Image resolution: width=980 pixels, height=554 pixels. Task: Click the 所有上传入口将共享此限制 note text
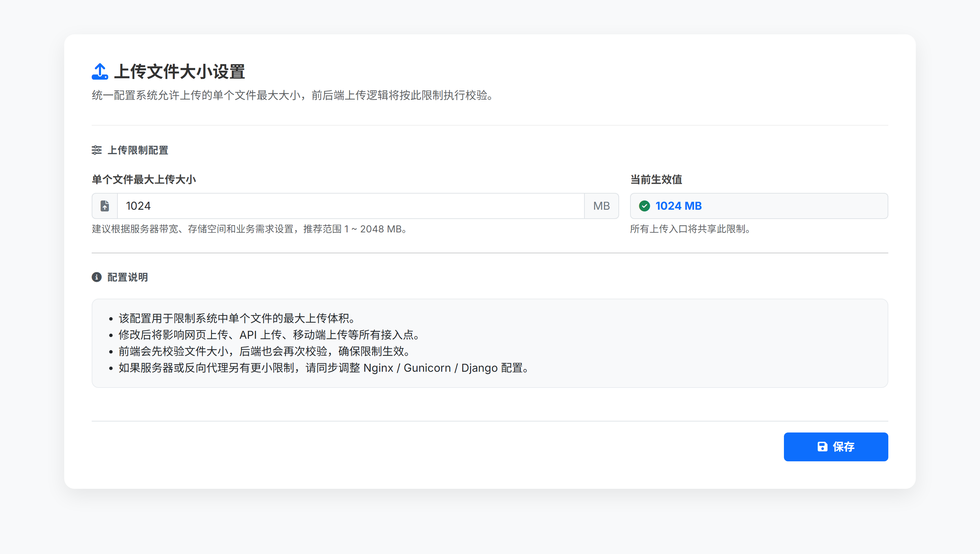point(690,229)
